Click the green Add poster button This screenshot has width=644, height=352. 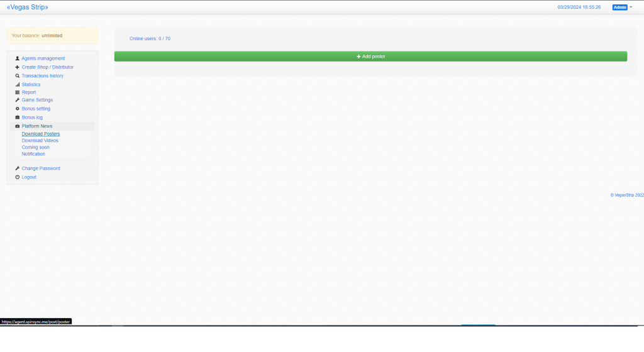[370, 56]
